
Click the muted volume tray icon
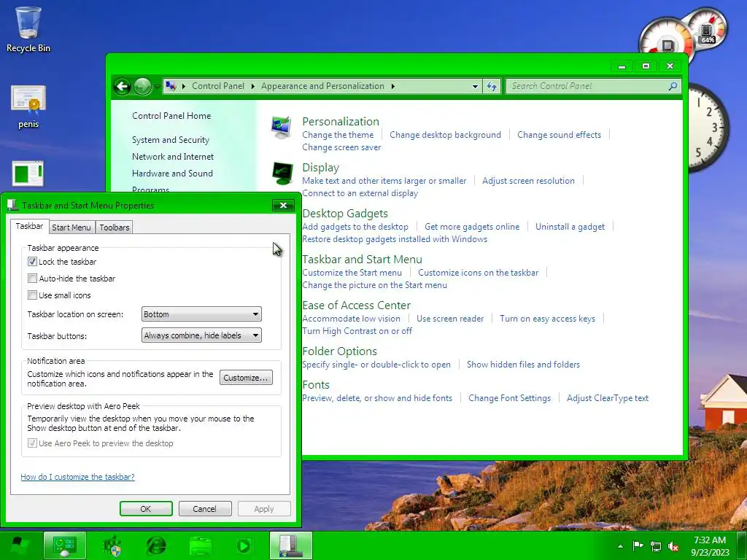673,547
